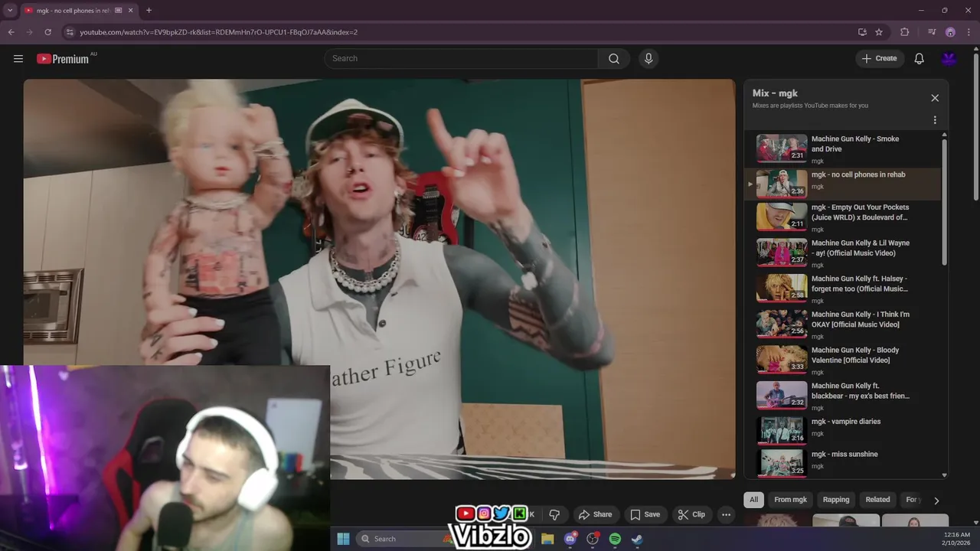This screenshot has width=980, height=551.
Task: Click the Windows taskbar Search box
Action: 404,539
